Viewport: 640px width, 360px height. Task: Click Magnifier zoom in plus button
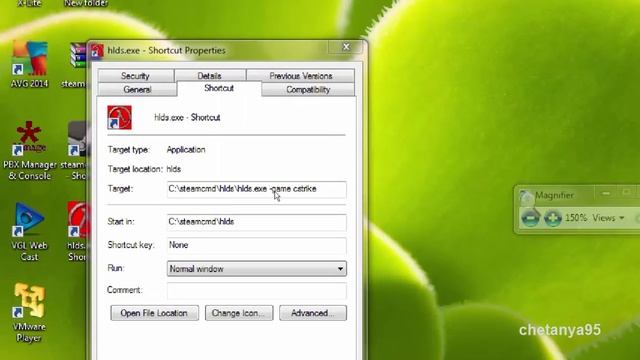(x=553, y=218)
